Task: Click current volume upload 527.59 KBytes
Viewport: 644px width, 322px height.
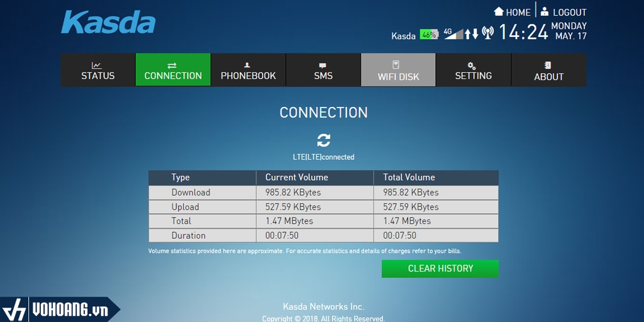Action: (293, 207)
